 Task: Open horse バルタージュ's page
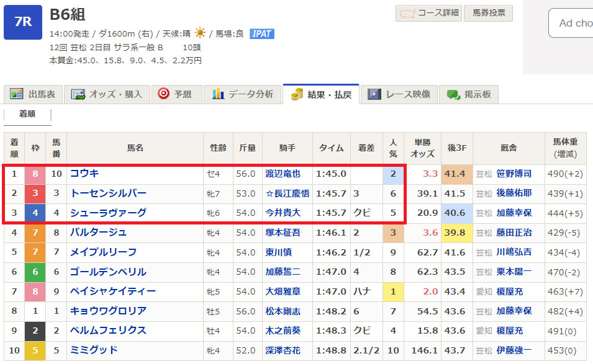(x=98, y=233)
